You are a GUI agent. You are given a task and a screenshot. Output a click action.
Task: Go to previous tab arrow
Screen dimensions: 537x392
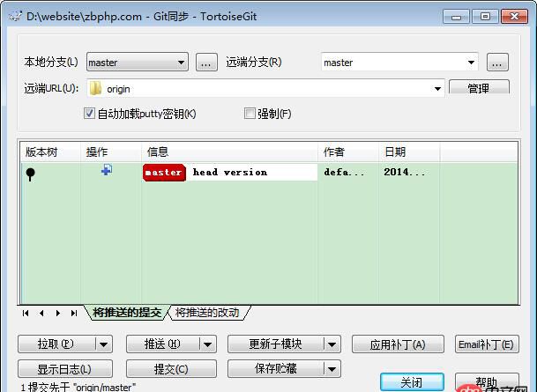click(41, 313)
